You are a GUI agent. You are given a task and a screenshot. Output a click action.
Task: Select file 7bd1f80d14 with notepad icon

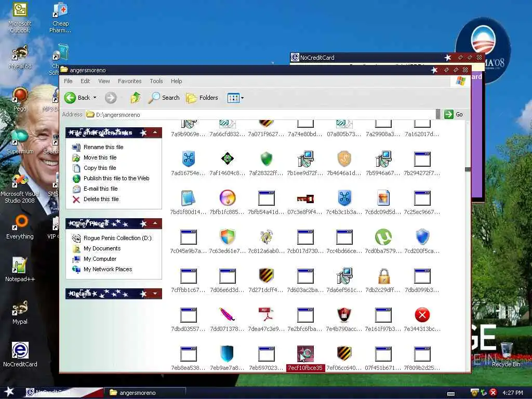[x=188, y=203]
